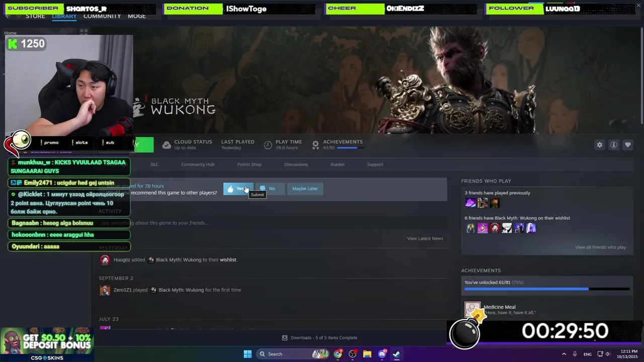Open the Community Hub tab
This screenshot has height=362, width=644.
tap(198, 164)
